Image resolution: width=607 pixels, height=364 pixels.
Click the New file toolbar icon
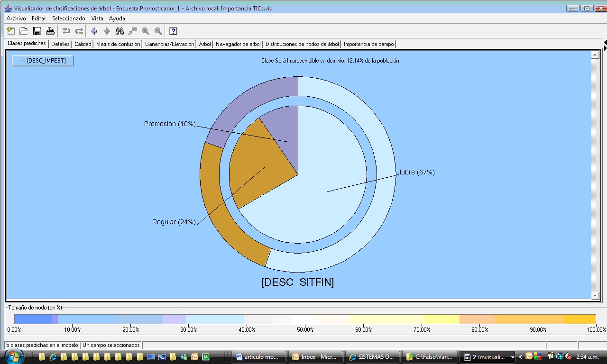11,31
